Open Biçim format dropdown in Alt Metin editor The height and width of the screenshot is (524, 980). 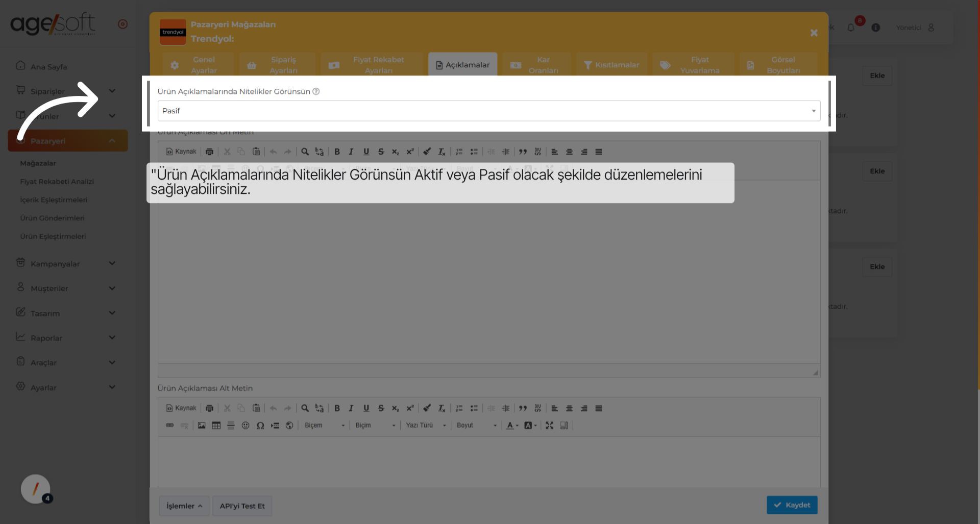(x=375, y=425)
